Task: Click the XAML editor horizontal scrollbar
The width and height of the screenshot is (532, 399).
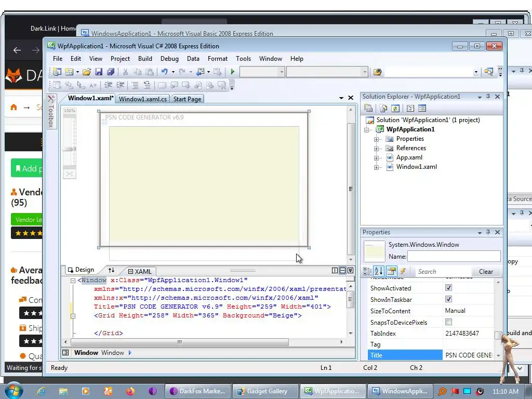Action: tap(179, 342)
